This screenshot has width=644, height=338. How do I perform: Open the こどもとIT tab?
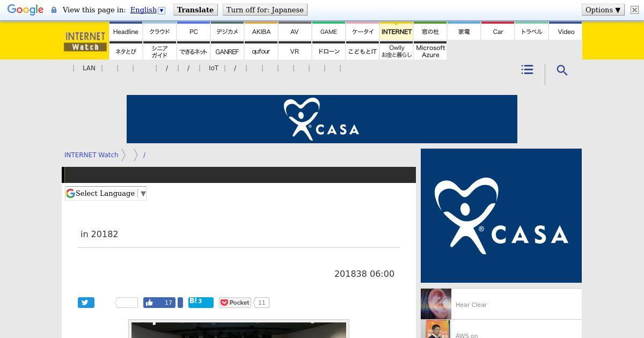click(362, 51)
